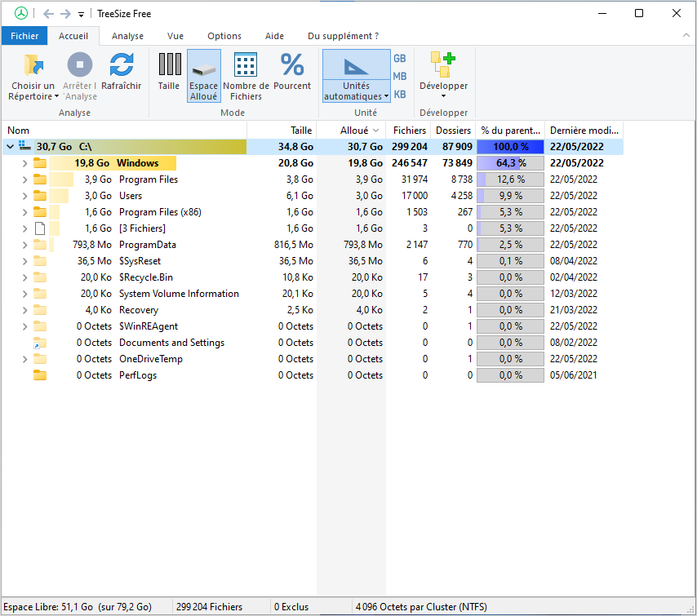Open the quick access toolbar dropdown
The image size is (697, 616).
point(81,14)
